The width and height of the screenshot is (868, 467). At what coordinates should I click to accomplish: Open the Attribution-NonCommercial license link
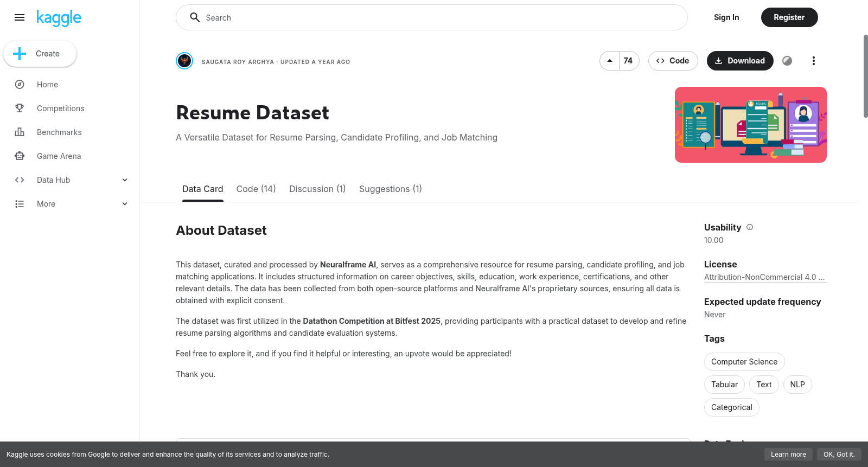tap(765, 277)
